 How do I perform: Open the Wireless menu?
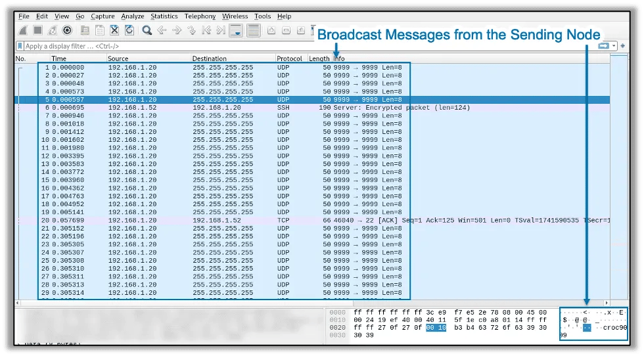235,16
